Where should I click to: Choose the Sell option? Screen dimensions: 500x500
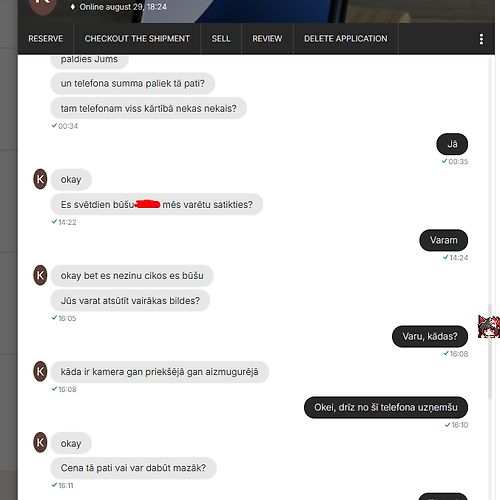tap(221, 39)
